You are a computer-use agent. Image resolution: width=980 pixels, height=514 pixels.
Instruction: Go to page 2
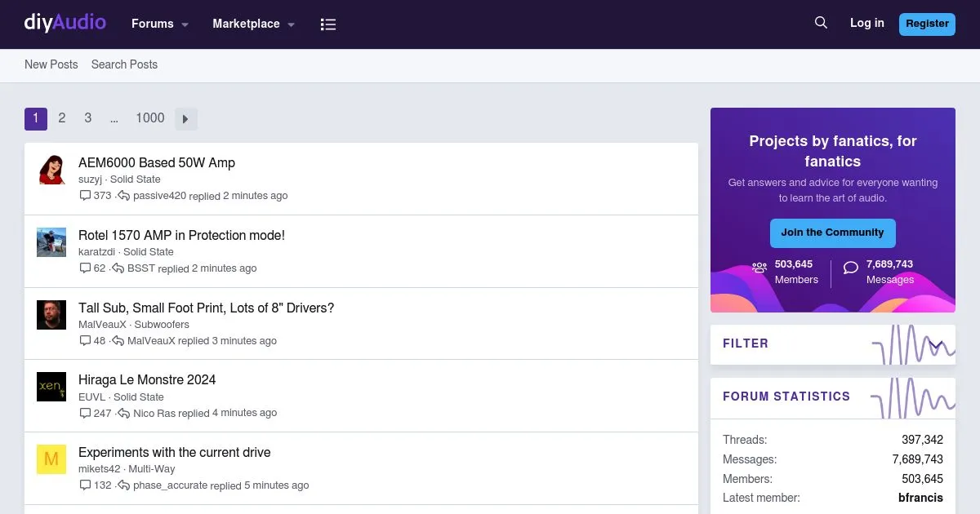tap(61, 118)
